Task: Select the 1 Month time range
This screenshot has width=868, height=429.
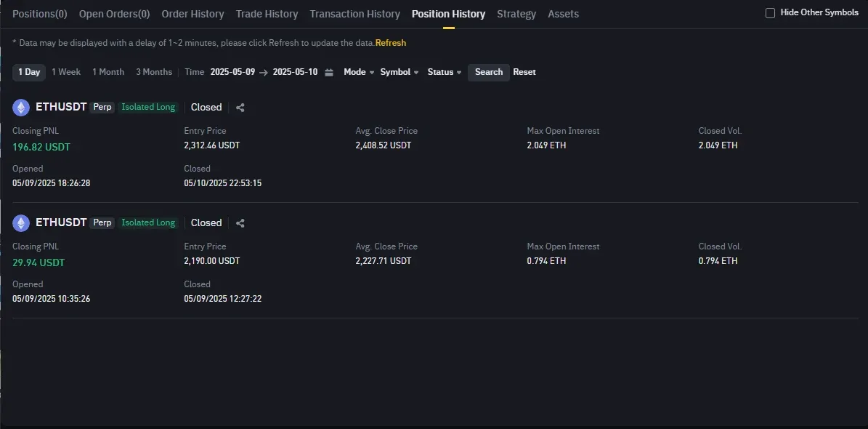Action: click(x=108, y=72)
